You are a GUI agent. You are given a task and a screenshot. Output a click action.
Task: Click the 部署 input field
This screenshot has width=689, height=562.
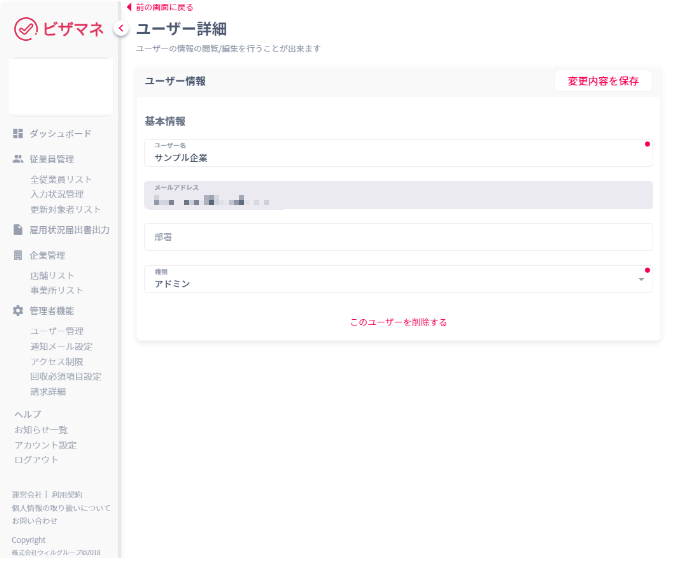coord(398,237)
